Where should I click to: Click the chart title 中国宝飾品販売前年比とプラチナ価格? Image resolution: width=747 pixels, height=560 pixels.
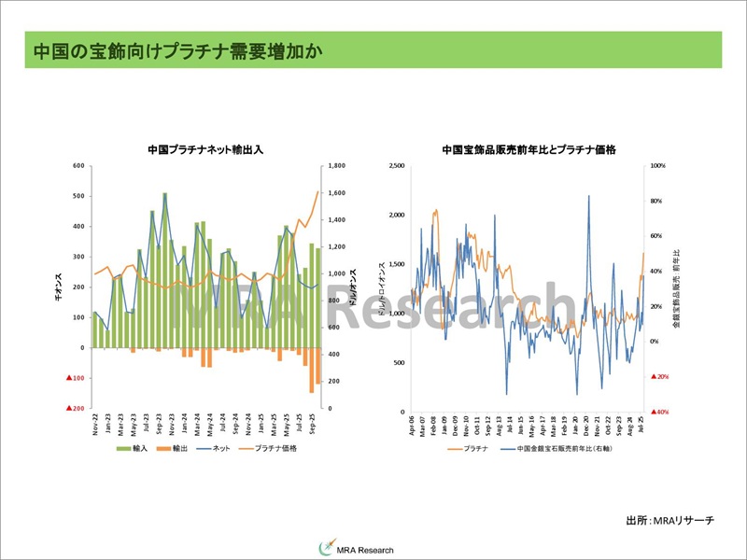point(534,149)
